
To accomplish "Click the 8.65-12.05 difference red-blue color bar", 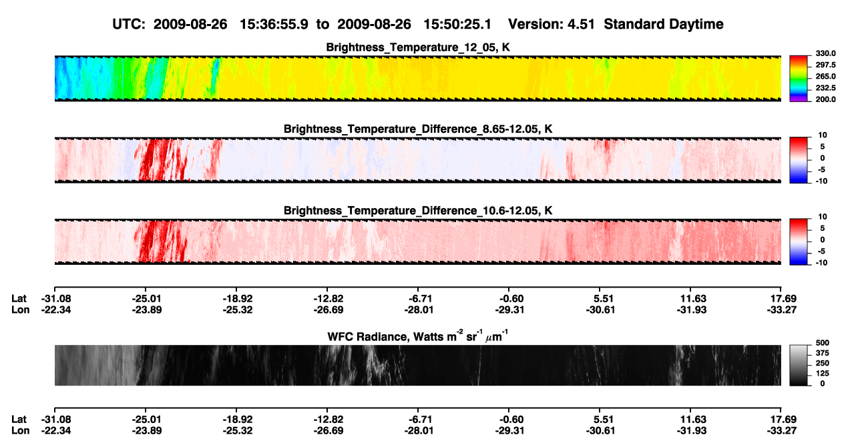I will [799, 159].
